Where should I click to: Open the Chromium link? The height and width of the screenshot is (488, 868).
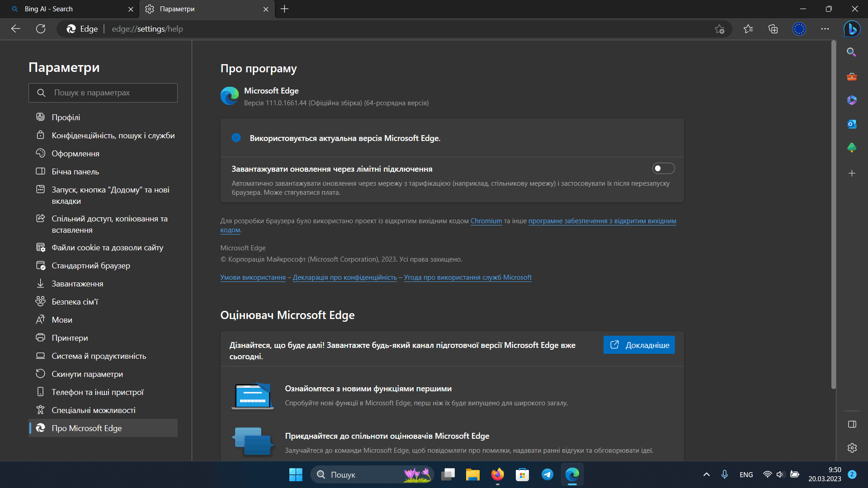486,221
